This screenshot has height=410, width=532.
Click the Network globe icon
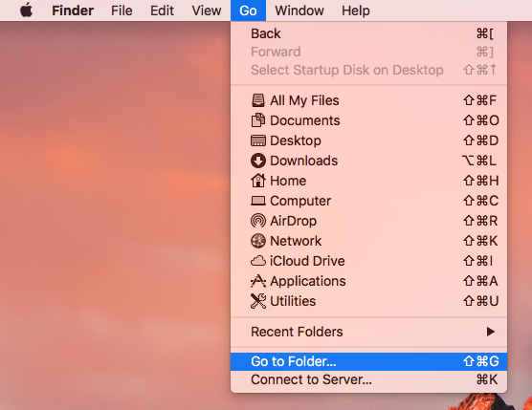[x=257, y=241]
